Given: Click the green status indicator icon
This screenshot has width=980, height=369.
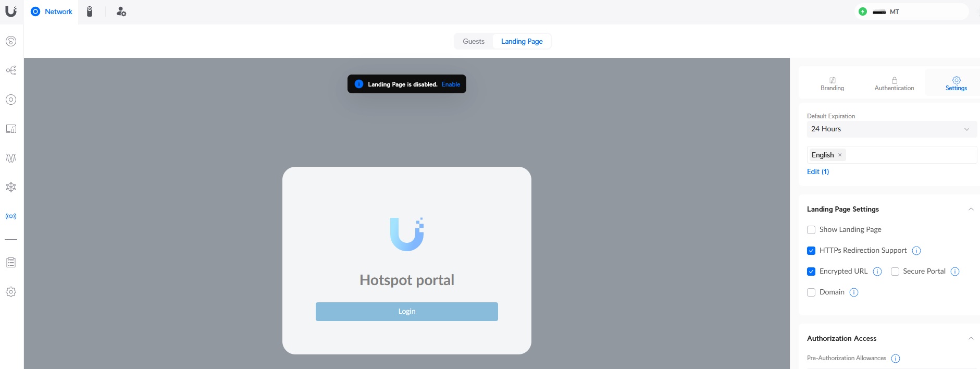Looking at the screenshot, I should point(863,11).
